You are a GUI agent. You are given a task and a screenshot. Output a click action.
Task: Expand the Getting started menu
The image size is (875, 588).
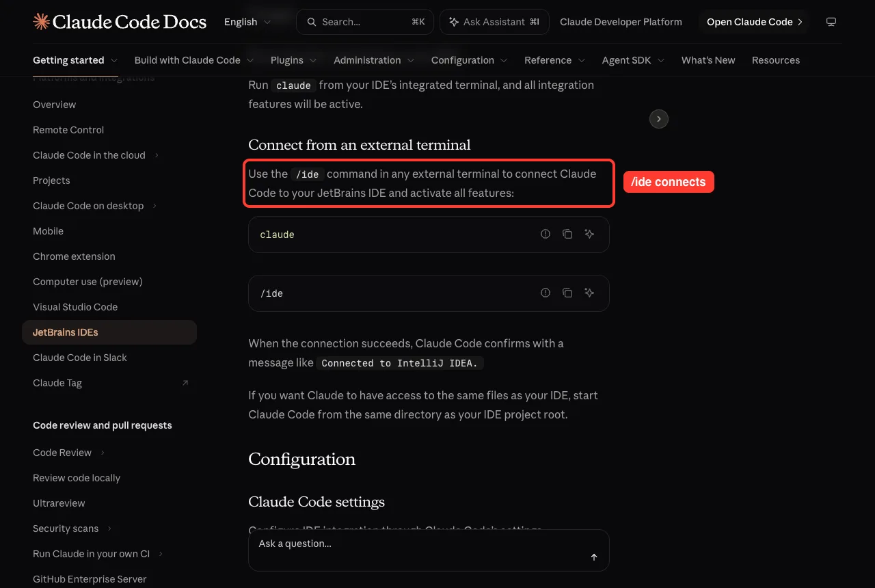click(x=75, y=60)
